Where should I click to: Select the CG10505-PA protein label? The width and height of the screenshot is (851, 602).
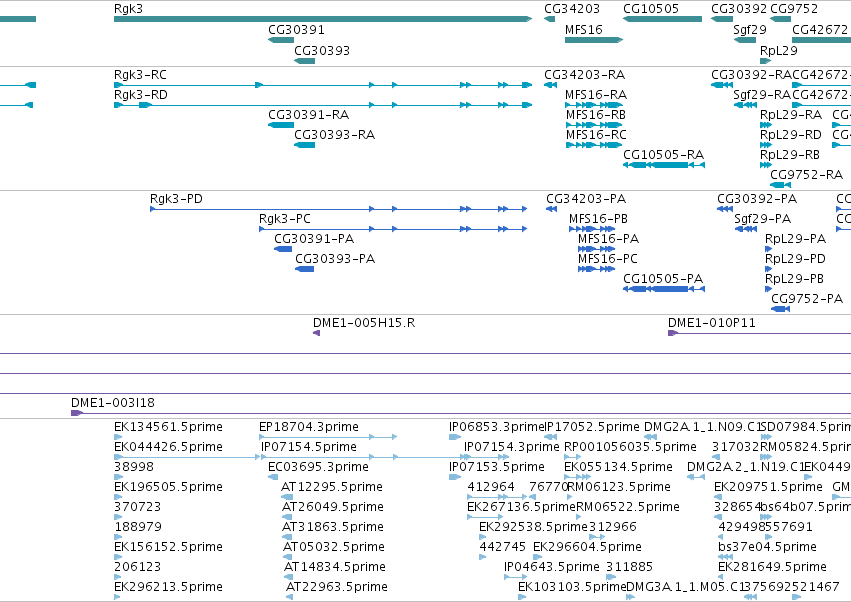pyautogui.click(x=663, y=279)
